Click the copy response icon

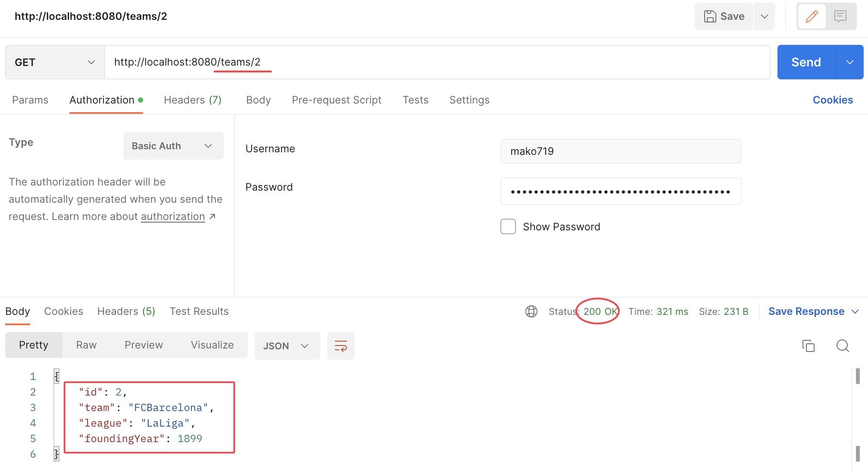[x=808, y=346]
